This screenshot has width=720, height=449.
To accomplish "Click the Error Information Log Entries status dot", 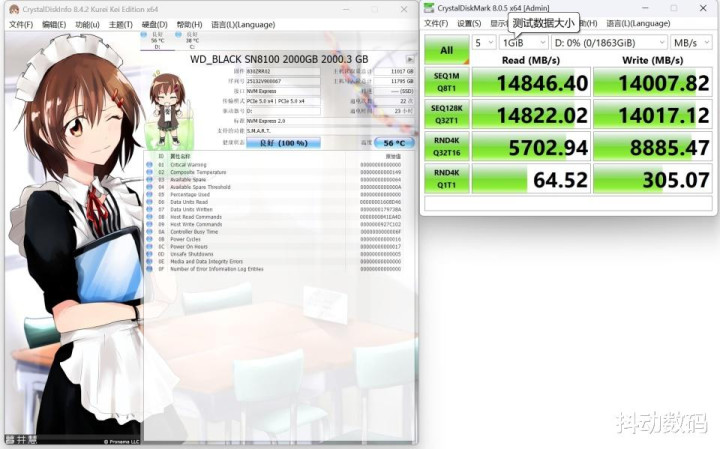I will click(x=149, y=269).
